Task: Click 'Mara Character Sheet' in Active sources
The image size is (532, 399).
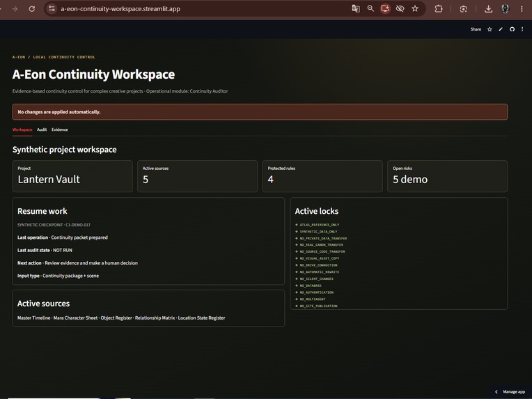Action: [75, 318]
